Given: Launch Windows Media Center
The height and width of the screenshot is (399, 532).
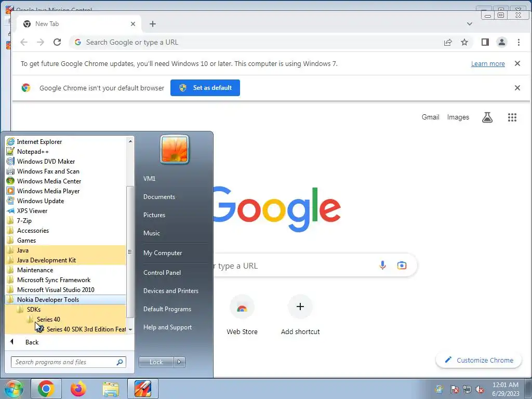Looking at the screenshot, I should (66, 181).
